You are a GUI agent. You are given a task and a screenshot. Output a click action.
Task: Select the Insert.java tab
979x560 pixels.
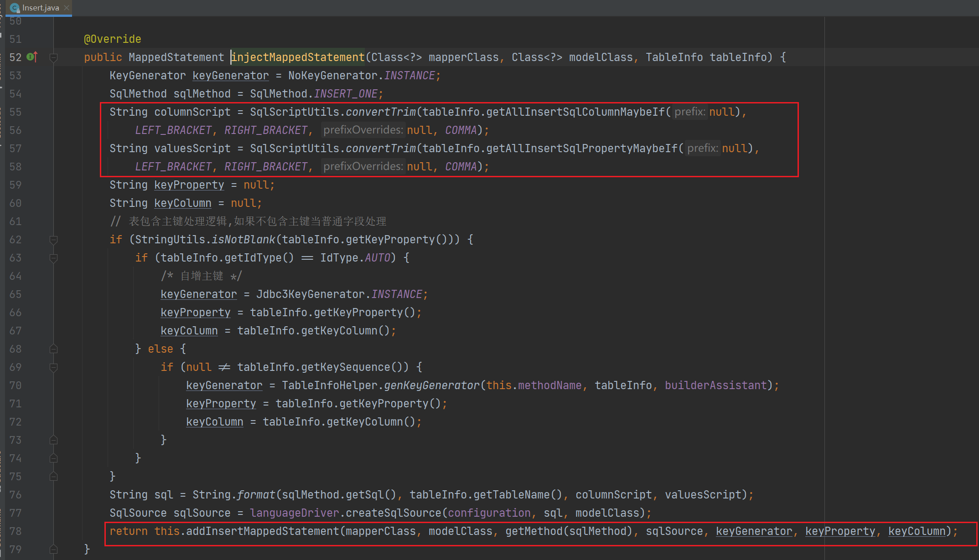[x=40, y=8]
